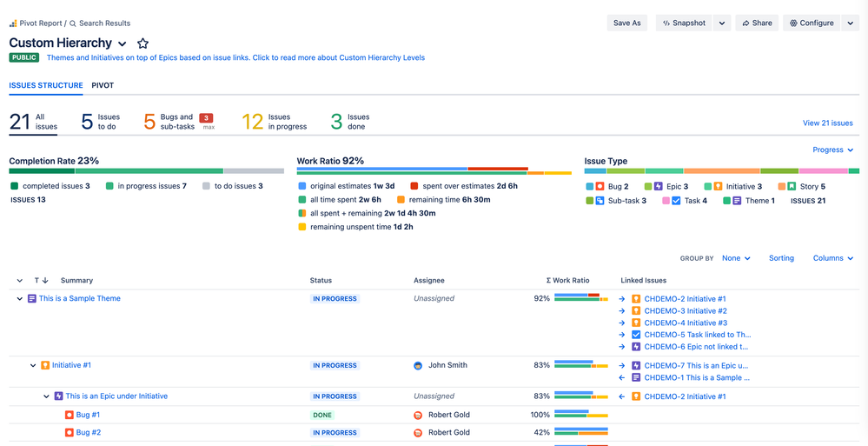This screenshot has width=868, height=446.
Task: Open the Initiative #1 issue link
Action: pyautogui.click(x=71, y=365)
